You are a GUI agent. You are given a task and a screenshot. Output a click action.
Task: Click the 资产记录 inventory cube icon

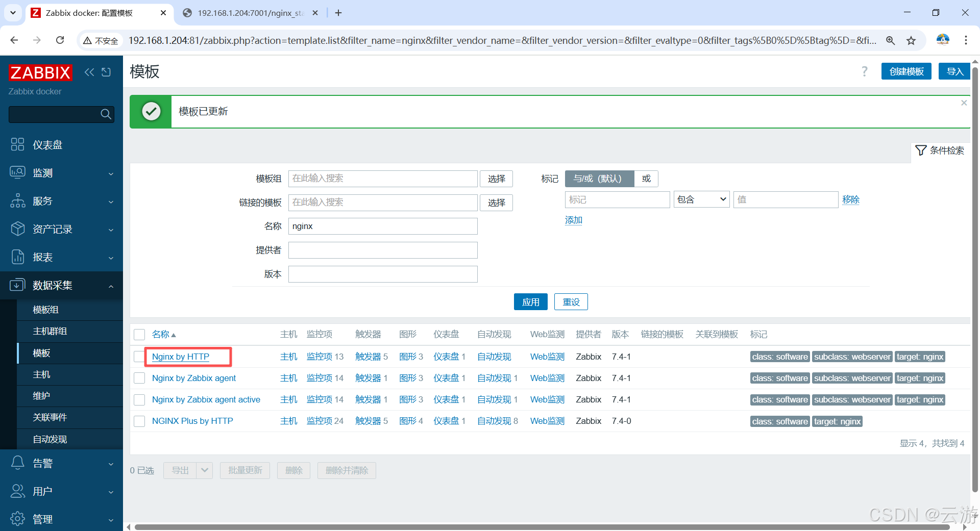click(17, 229)
